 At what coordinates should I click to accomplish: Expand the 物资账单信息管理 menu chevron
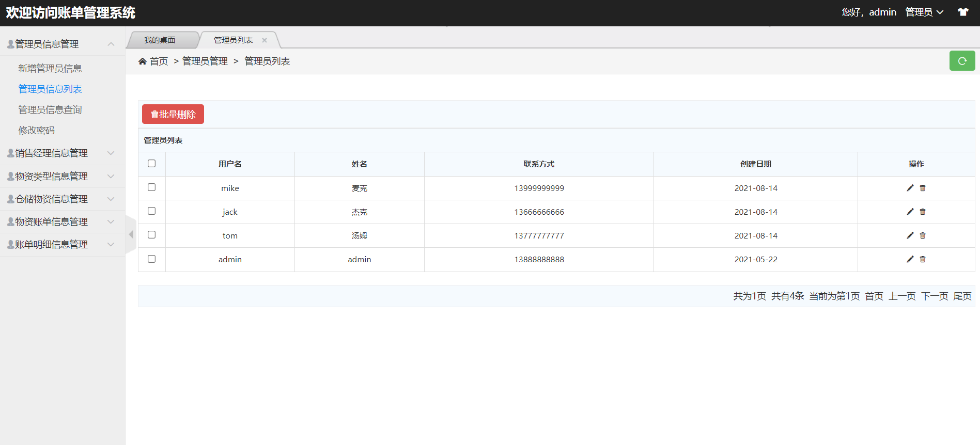111,221
